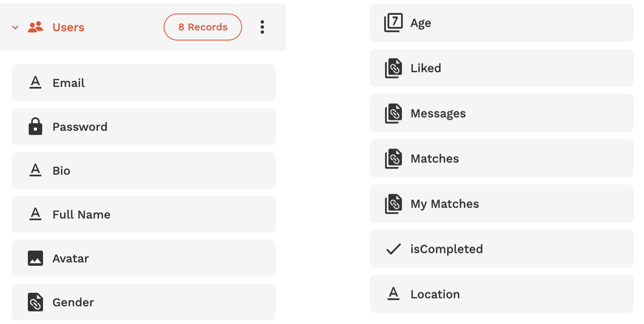
Task: Collapse the Users collection chevron
Action: coord(15,28)
